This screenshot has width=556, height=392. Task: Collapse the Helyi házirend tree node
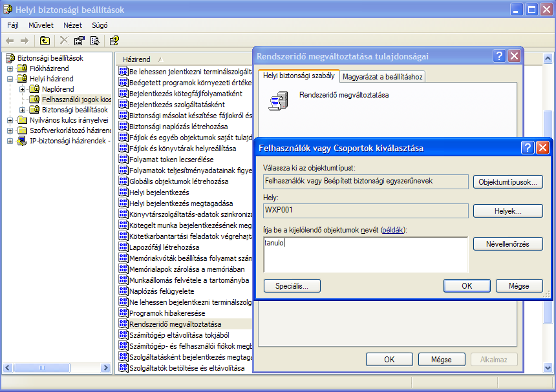(x=10, y=79)
